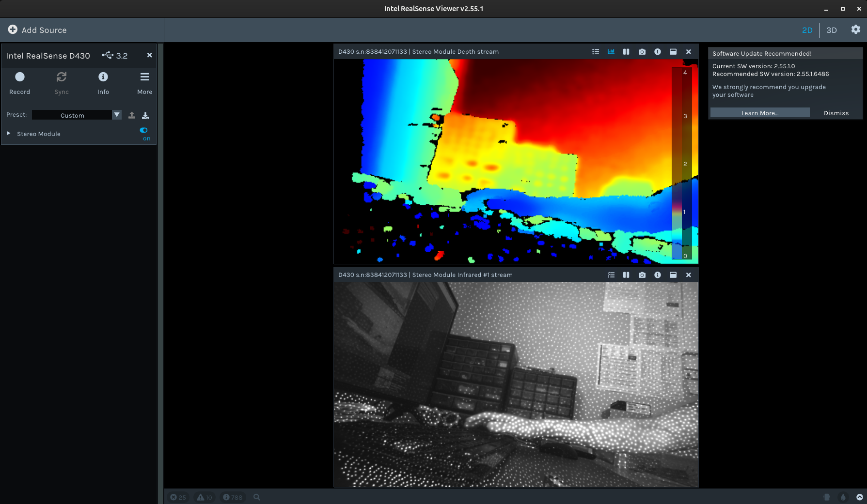This screenshot has height=504, width=867.
Task: Close the Depth stream panel
Action: pyautogui.click(x=689, y=52)
